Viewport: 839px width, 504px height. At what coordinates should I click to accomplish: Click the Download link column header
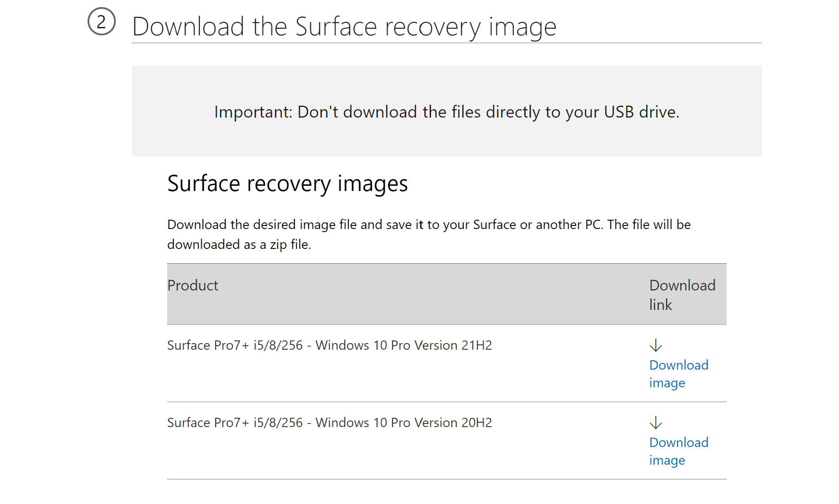683,294
